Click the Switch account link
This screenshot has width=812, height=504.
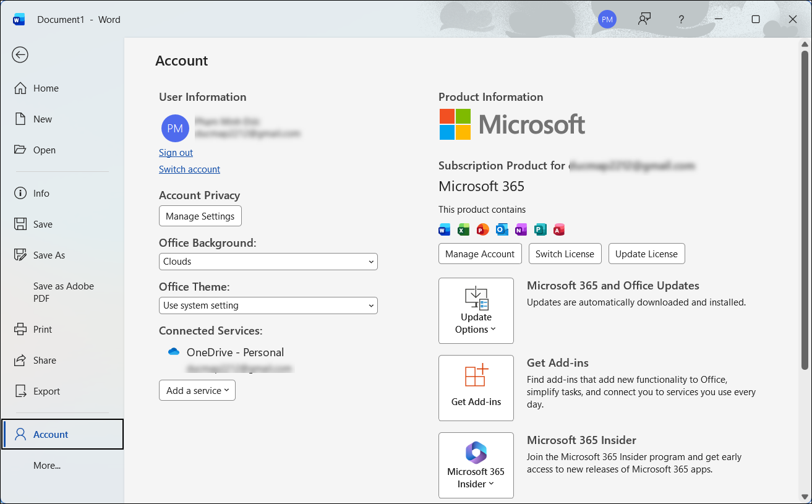(x=189, y=169)
